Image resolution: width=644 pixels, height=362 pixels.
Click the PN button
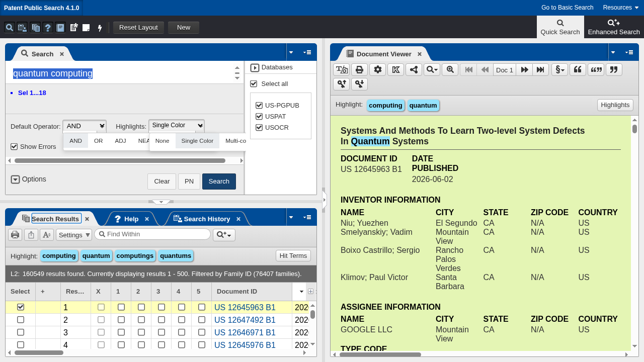tap(189, 182)
